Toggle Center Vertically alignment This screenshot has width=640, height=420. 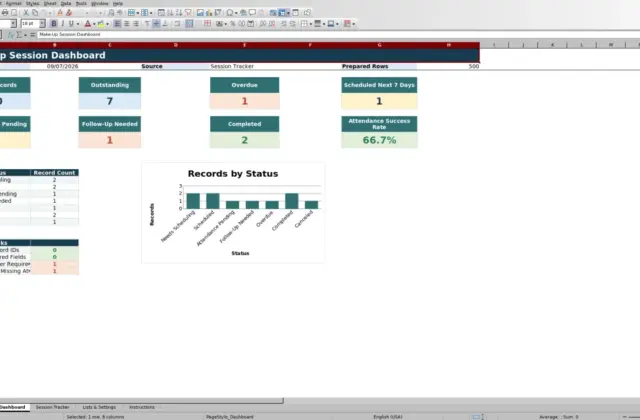point(156,24)
